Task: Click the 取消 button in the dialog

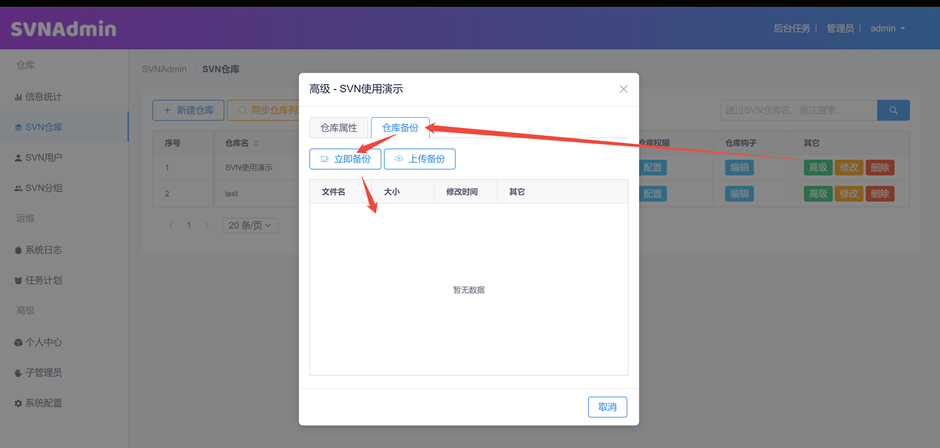Action: point(607,407)
